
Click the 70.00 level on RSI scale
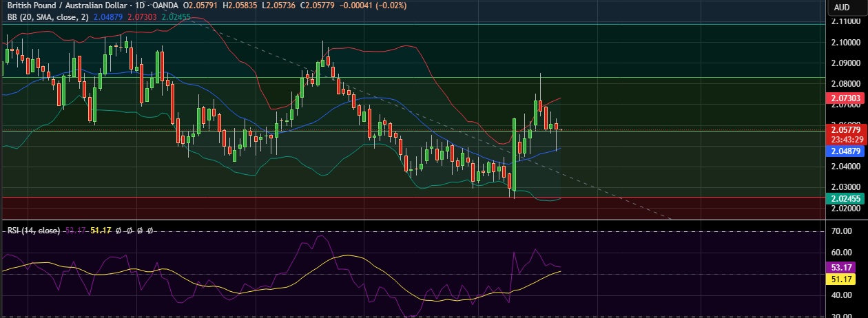[x=843, y=231]
